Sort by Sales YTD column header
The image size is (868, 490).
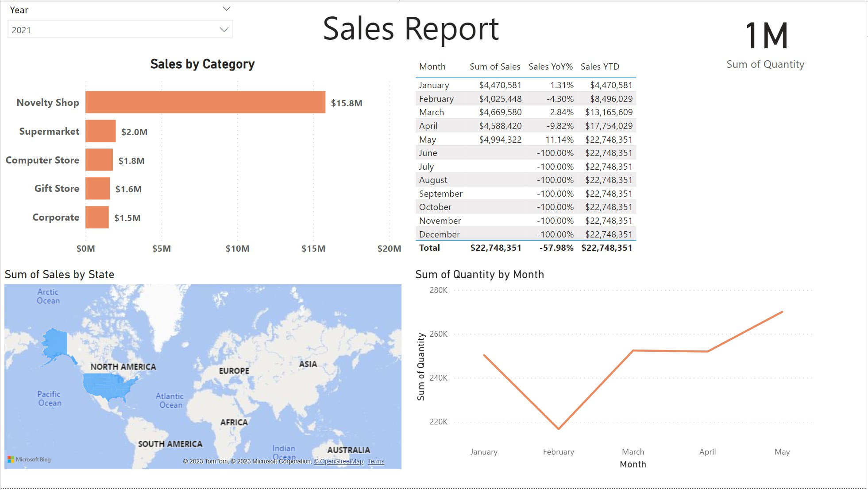600,66
